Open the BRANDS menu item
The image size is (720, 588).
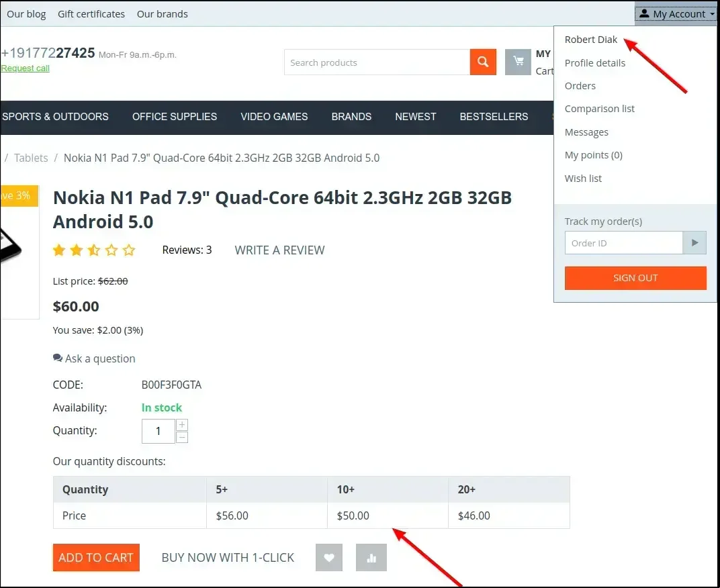pos(351,117)
